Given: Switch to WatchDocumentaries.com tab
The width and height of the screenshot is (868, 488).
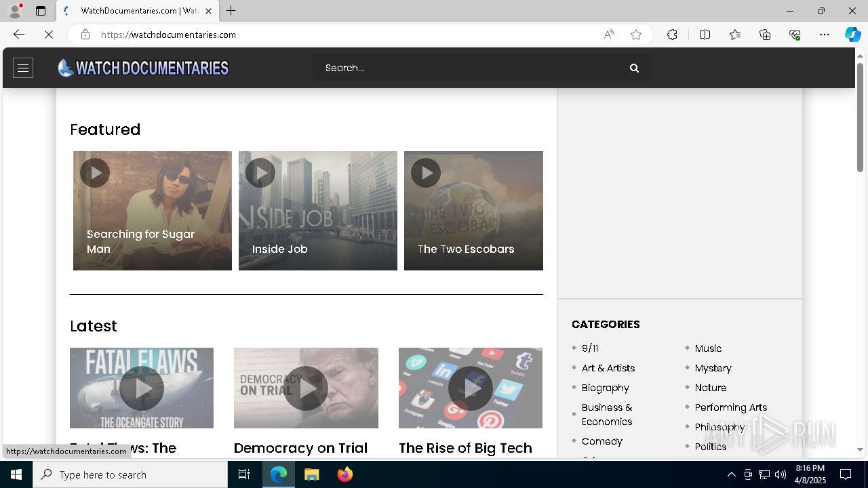Looking at the screenshot, I should pos(138,11).
